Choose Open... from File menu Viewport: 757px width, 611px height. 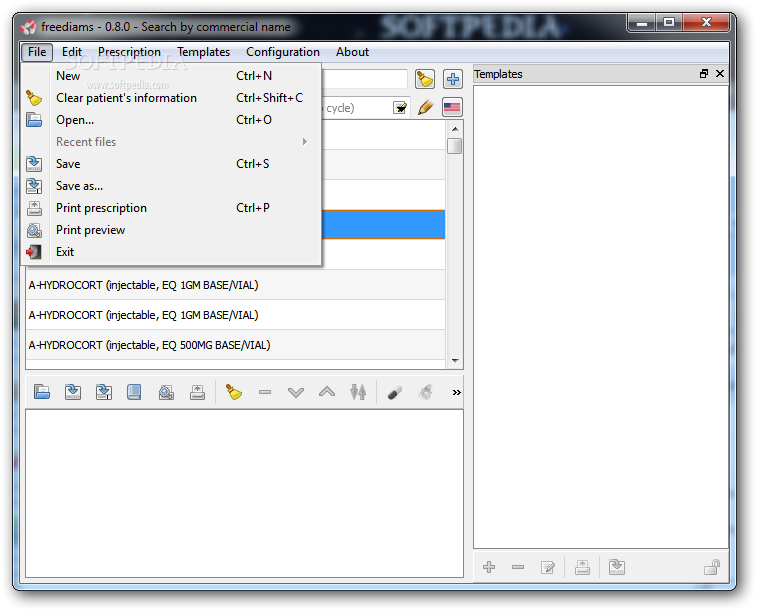tap(171, 120)
